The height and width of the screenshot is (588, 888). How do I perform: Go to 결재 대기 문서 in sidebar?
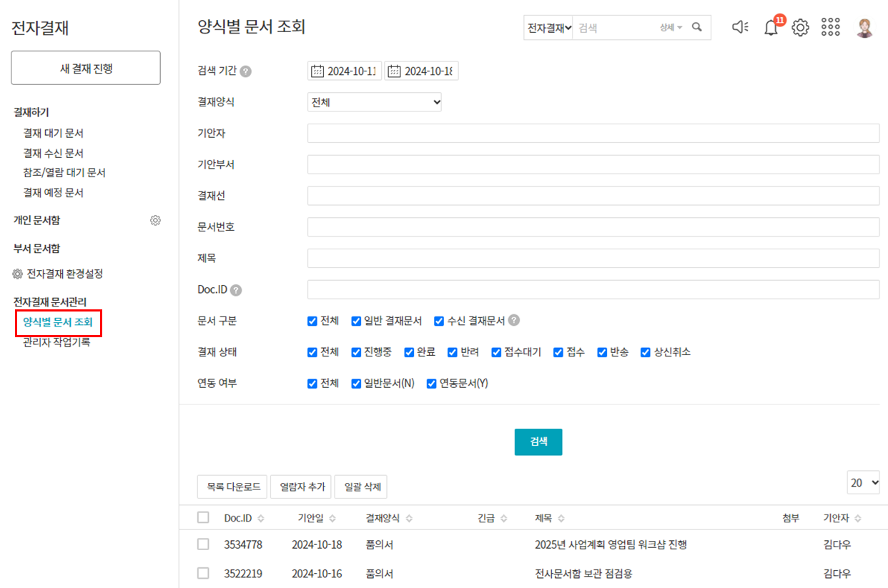[54, 133]
